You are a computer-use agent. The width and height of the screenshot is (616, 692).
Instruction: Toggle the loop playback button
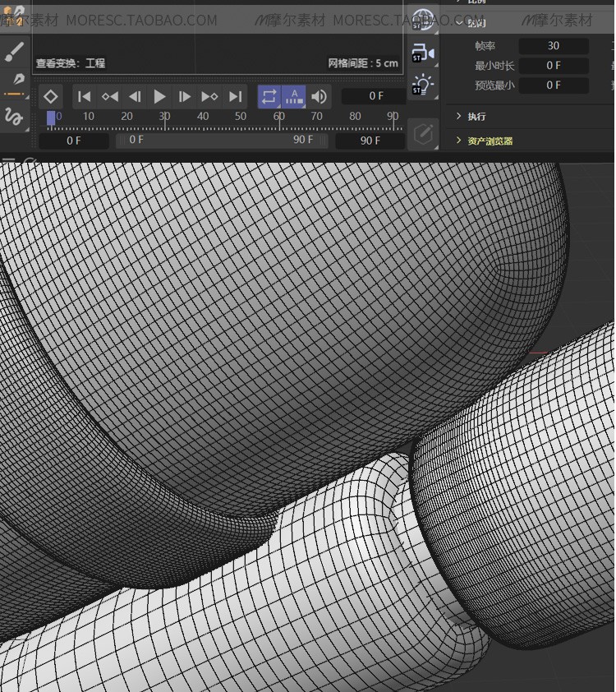[269, 97]
